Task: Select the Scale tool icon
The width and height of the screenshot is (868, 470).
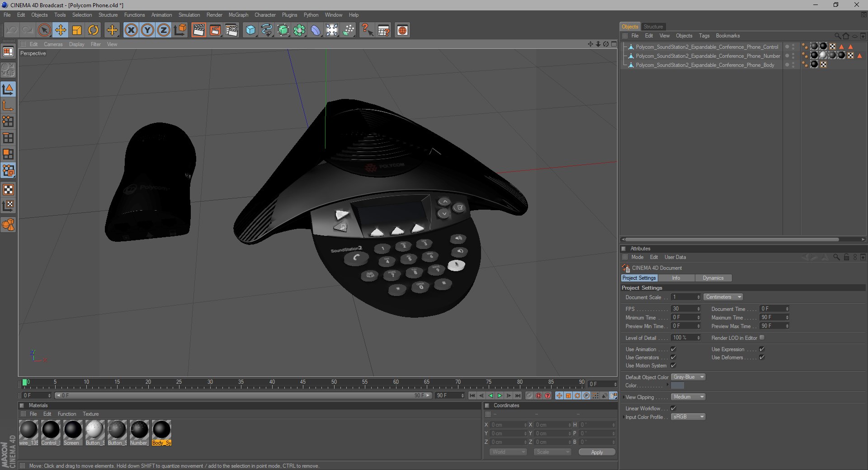Action: click(x=77, y=30)
